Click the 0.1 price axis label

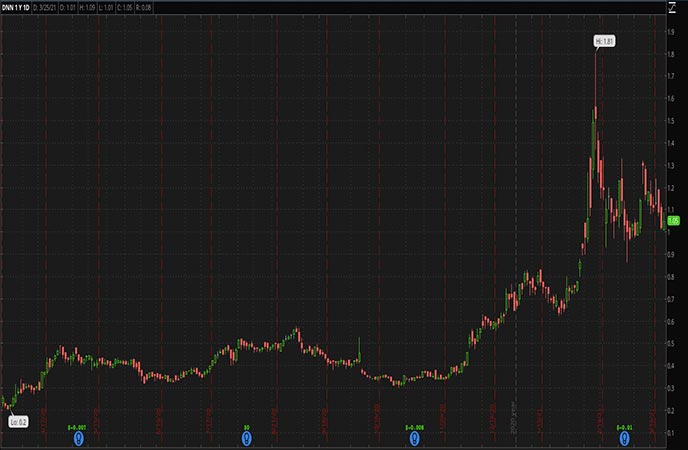click(671, 432)
